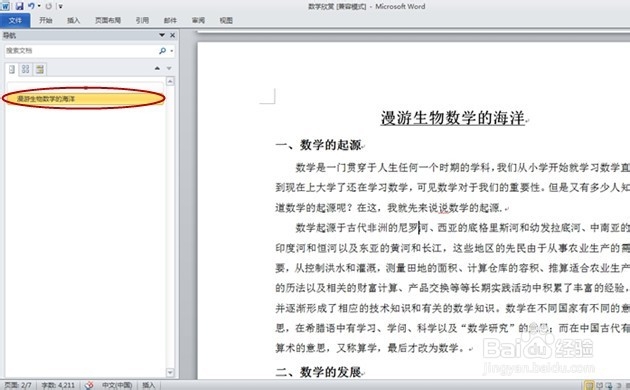Screen dimensions: 630x390
Task: Click the line beginning 并逐渐形成了相应的技术知识
Action: pyautogui.click(x=452, y=308)
